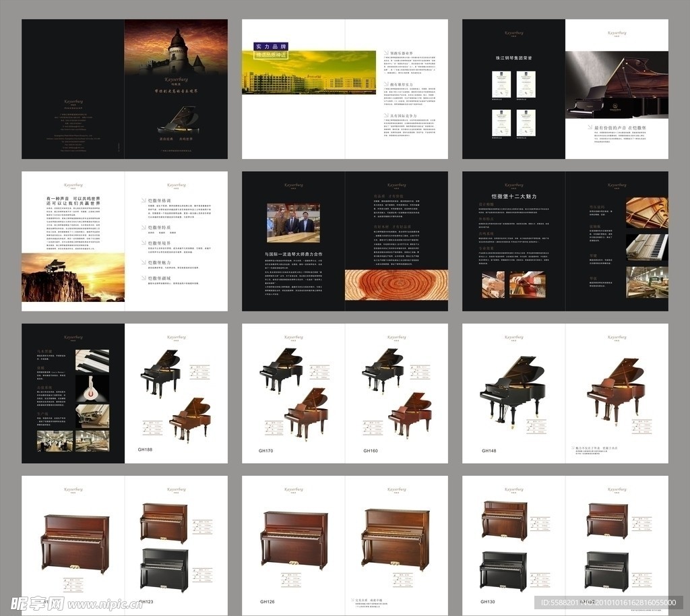Click the piano hammer felt thumbnail
Screen dimensions: 690x616
click(92, 388)
